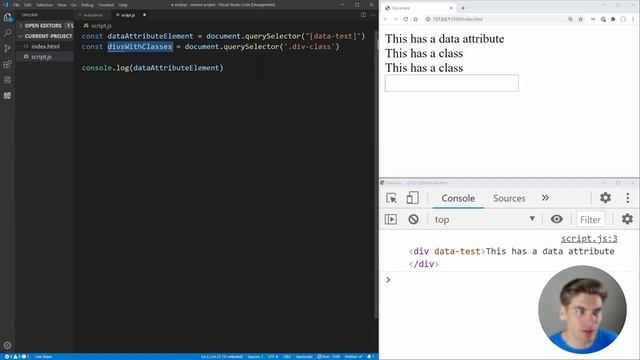The height and width of the screenshot is (360, 640).
Task: Click the Spaces indentation status item
Action: pyautogui.click(x=255, y=357)
